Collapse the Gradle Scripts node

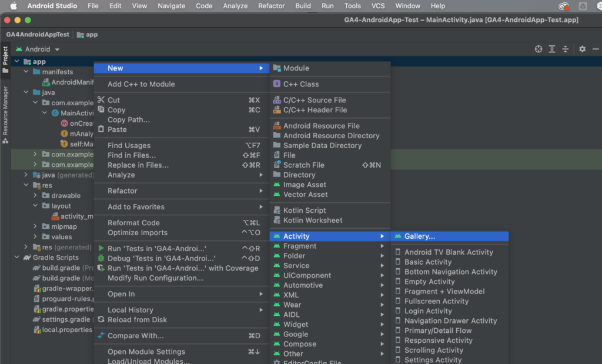(x=17, y=258)
